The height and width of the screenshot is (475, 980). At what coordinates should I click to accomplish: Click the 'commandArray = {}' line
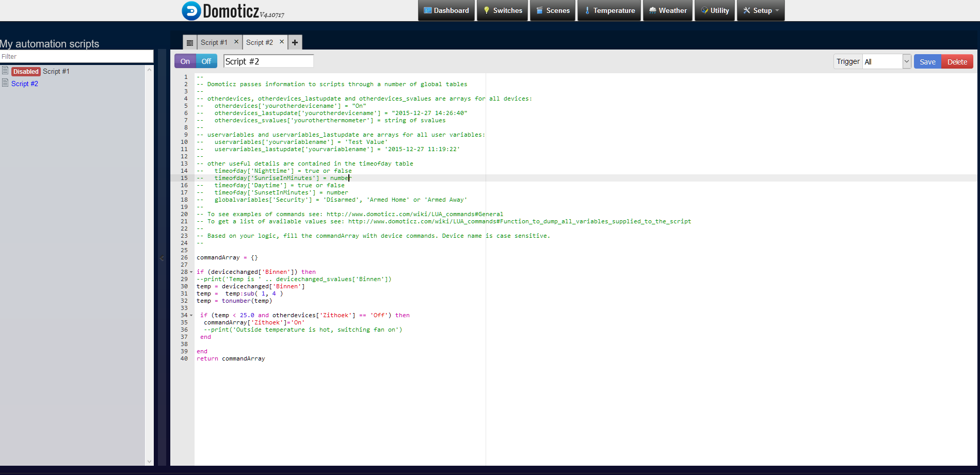(227, 257)
